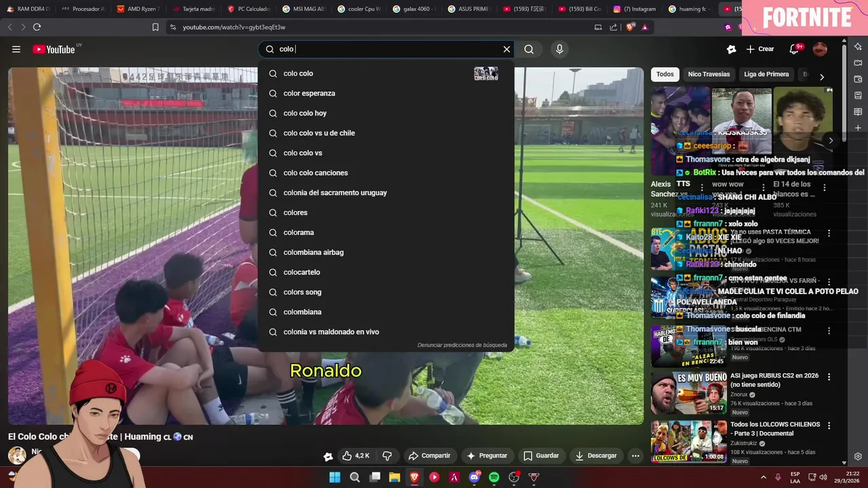Screen dimensions: 868x488
Task: Click the Compartir share button
Action: pos(429,455)
